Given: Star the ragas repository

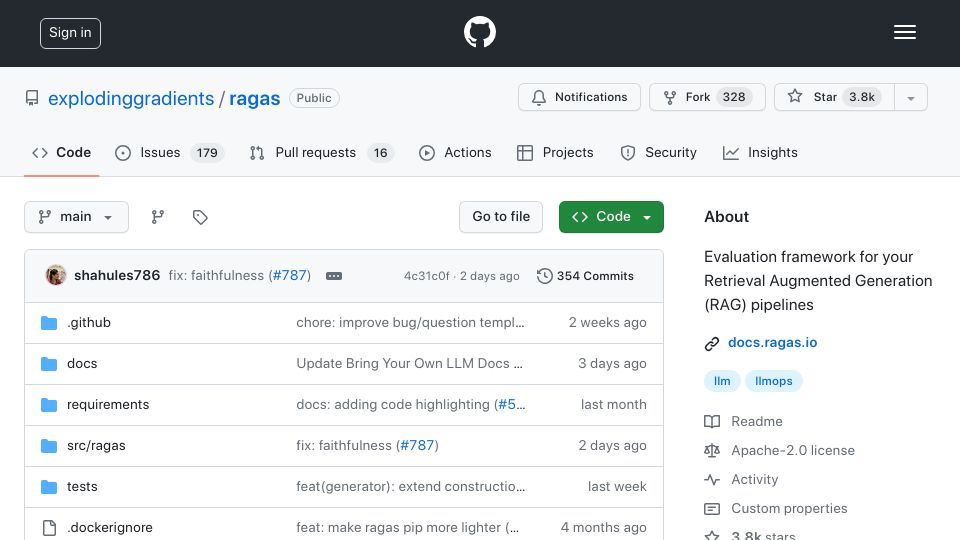Looking at the screenshot, I should pos(834,97).
